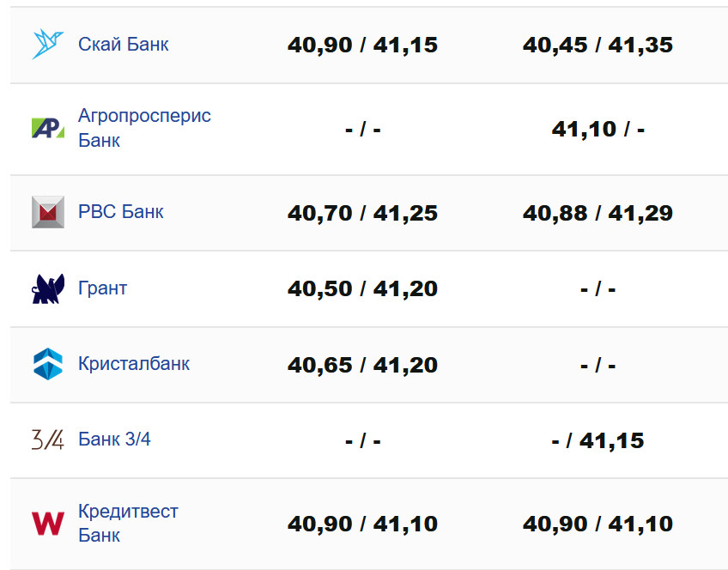Open the Кристалбанк link
The height and width of the screenshot is (570, 728).
click(133, 364)
